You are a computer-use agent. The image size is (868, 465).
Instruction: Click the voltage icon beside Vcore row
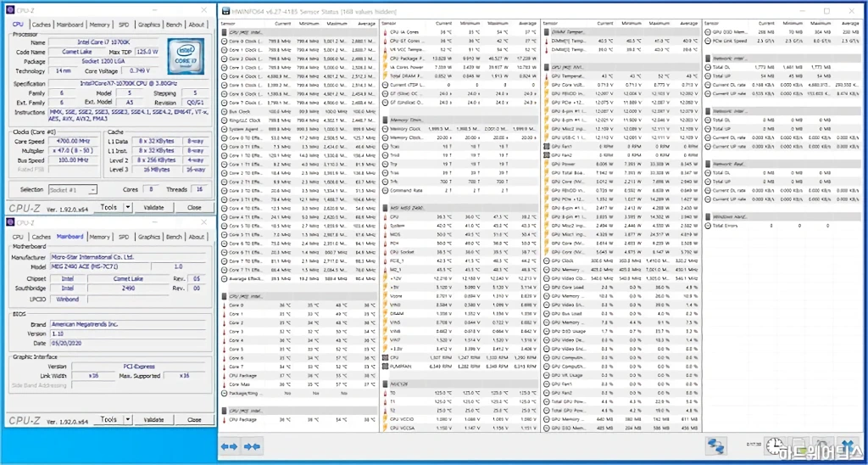tap(386, 296)
